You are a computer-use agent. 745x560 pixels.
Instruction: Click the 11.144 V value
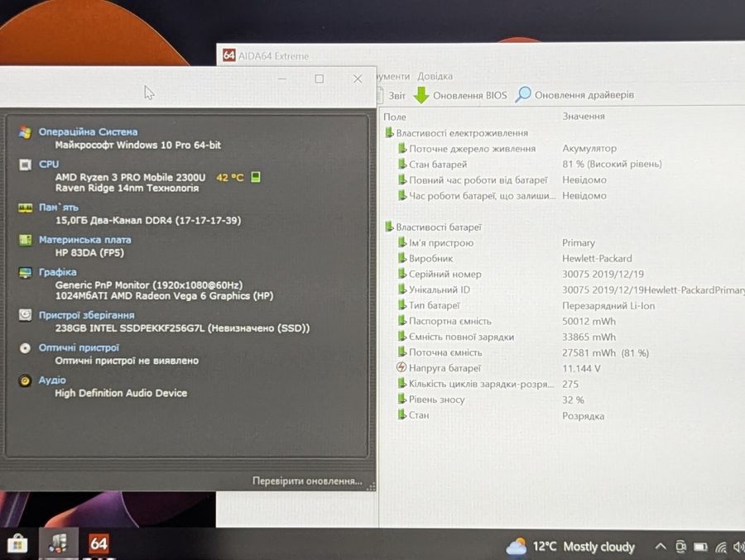coord(581,368)
